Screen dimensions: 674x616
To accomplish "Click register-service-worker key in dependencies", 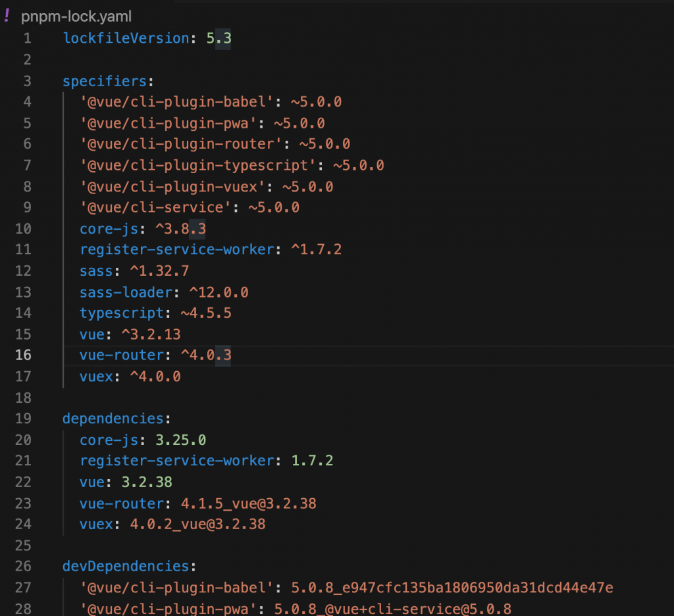I will point(176,461).
